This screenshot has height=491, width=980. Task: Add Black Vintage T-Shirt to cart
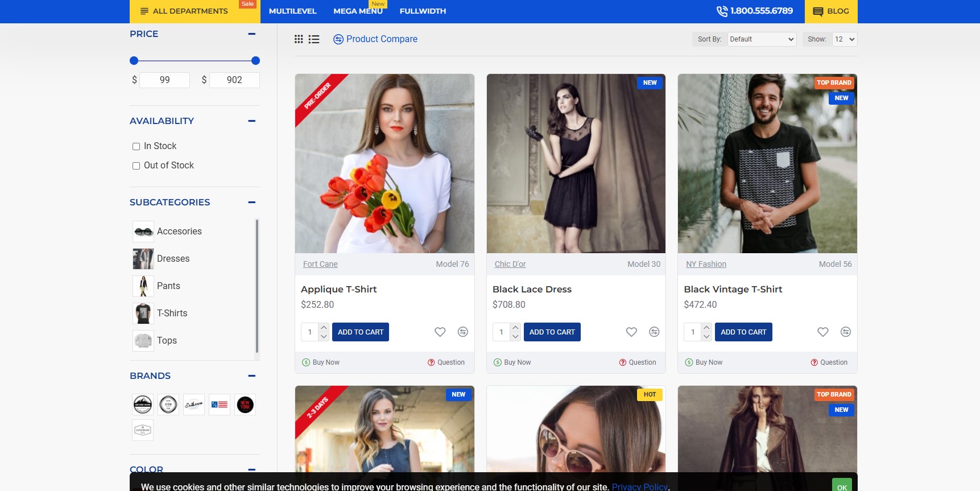coord(743,332)
